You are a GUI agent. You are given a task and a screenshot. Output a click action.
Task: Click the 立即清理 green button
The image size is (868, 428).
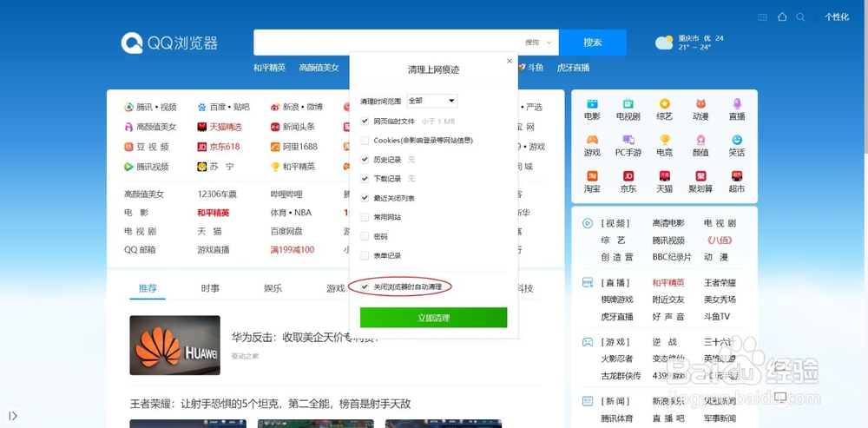[433, 318]
